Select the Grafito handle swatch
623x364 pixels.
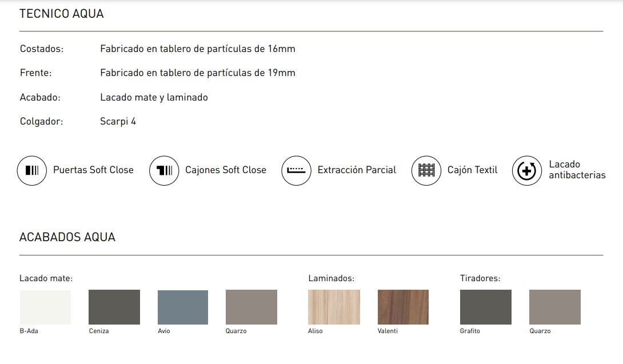(x=486, y=307)
